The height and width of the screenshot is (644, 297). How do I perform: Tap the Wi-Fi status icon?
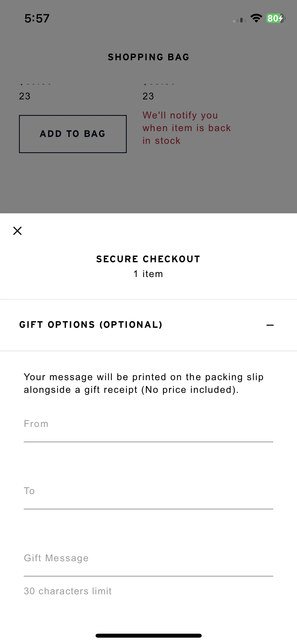[x=256, y=18]
